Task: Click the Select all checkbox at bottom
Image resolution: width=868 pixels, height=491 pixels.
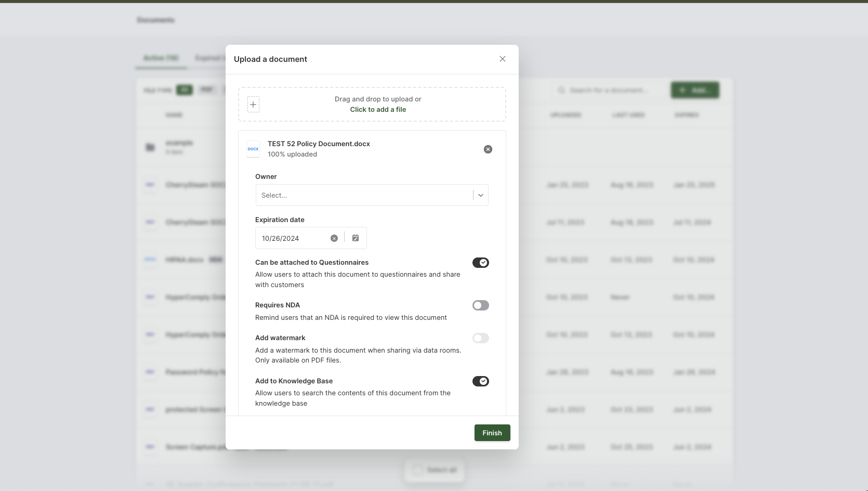Action: [x=417, y=470]
